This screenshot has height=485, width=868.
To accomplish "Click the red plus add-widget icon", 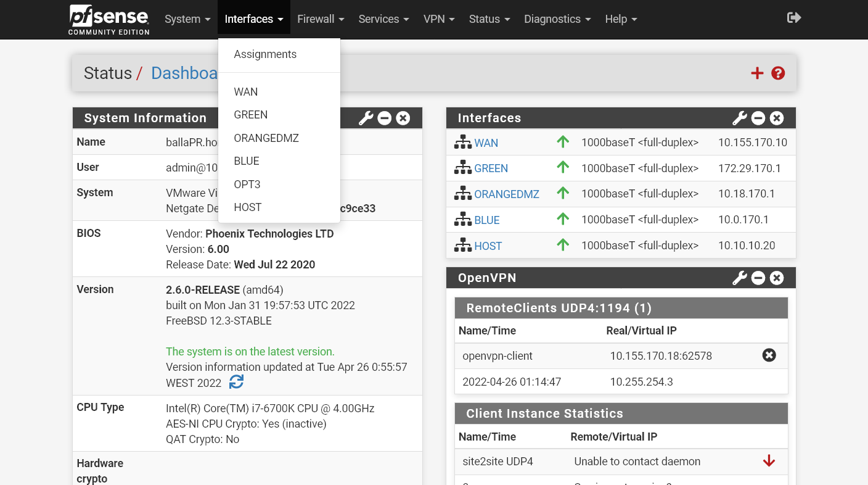I will 757,73.
